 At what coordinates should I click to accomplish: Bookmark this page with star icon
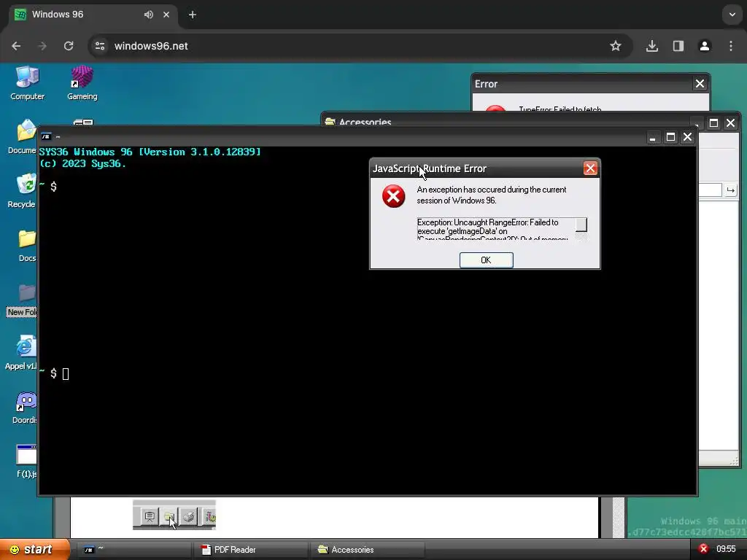(616, 46)
